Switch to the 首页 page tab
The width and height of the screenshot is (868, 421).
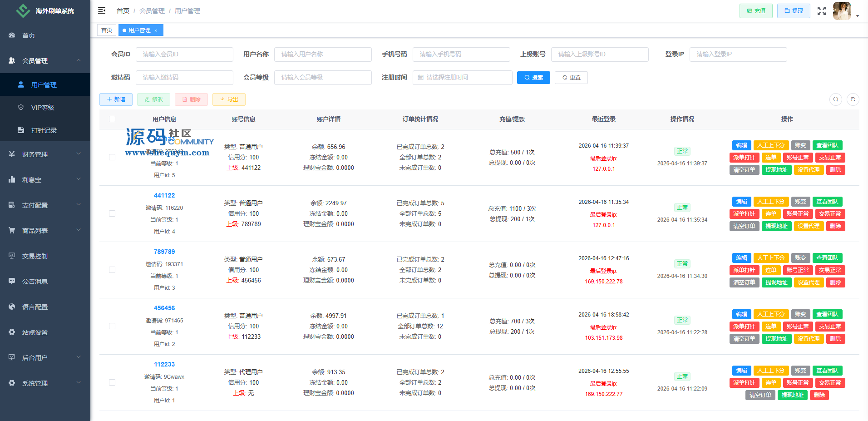107,30
